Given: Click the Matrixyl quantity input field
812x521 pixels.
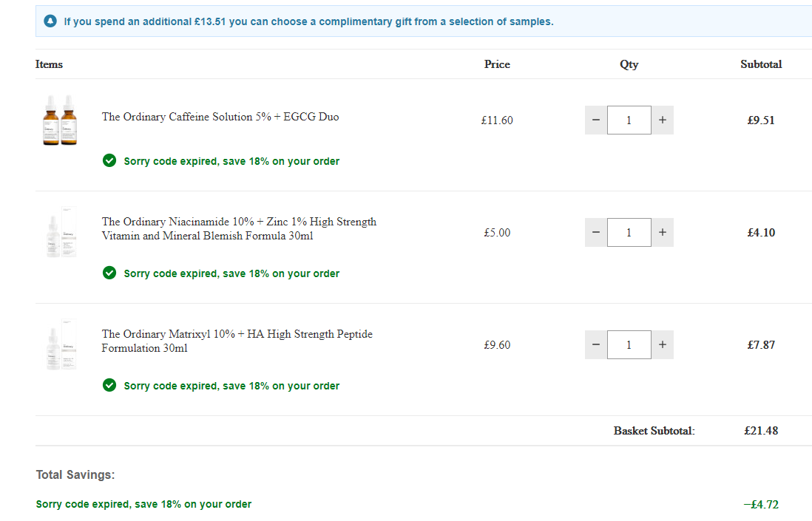Looking at the screenshot, I should coord(629,344).
